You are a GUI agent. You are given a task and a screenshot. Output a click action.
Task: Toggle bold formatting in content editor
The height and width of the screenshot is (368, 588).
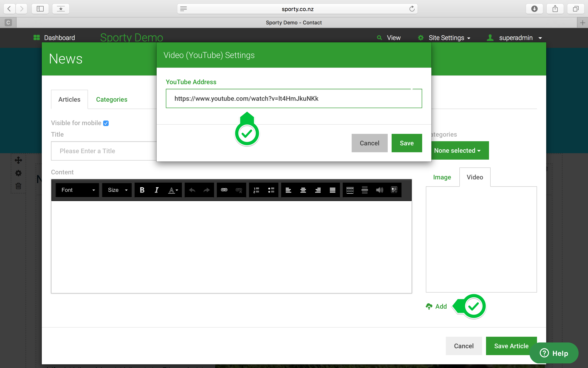[x=142, y=190]
